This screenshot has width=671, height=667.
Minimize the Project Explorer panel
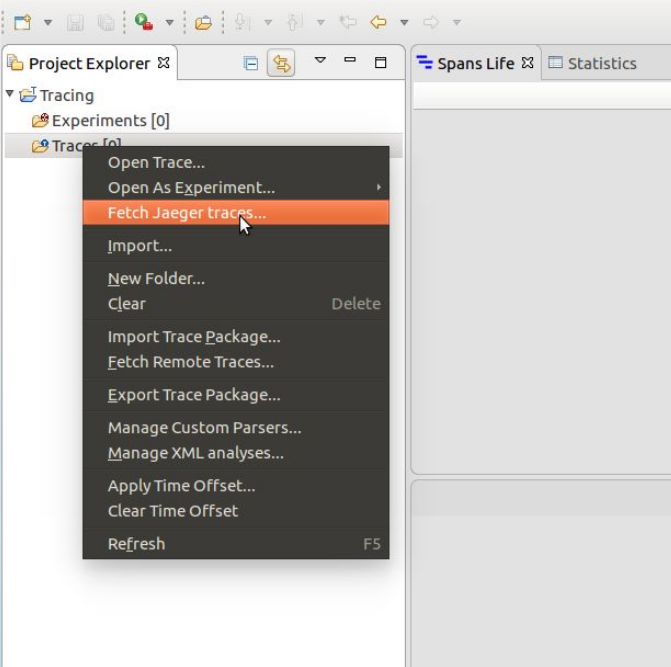pyautogui.click(x=350, y=60)
